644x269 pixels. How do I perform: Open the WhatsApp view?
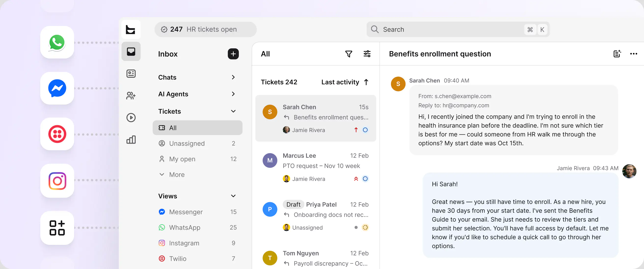pyautogui.click(x=197, y=228)
